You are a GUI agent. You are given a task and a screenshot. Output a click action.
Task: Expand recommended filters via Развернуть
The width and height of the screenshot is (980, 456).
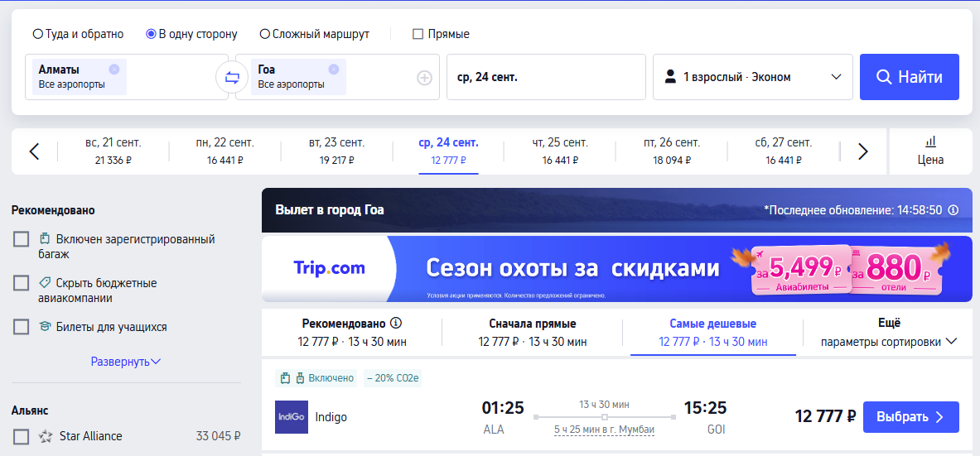(x=126, y=361)
